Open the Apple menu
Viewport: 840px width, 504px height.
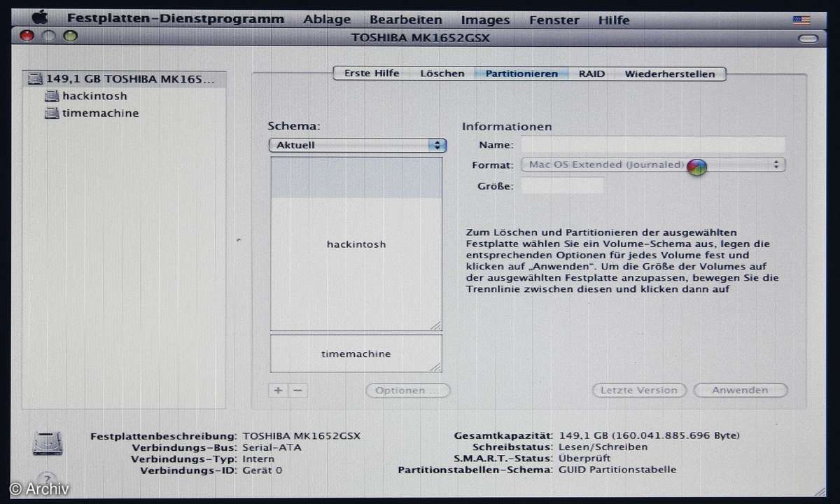click(40, 17)
